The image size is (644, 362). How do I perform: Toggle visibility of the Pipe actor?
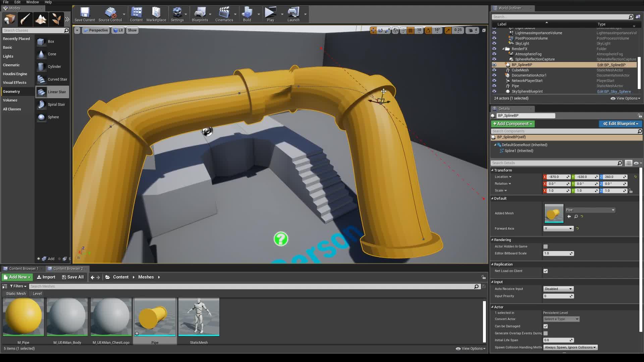494,86
